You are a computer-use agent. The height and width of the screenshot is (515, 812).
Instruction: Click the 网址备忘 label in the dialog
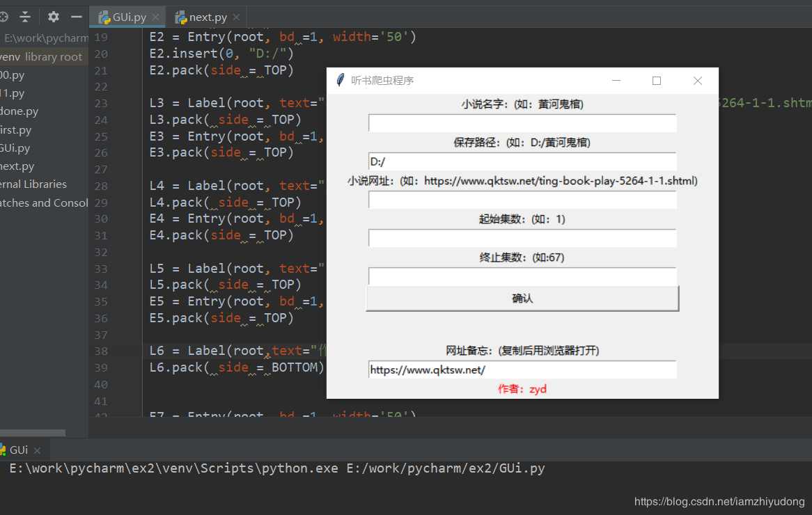coord(522,350)
